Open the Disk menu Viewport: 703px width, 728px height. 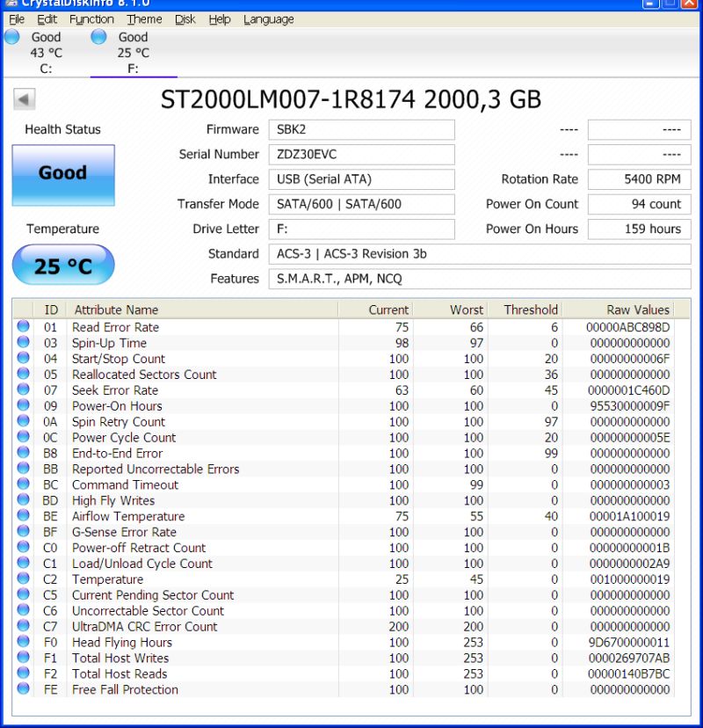point(185,19)
